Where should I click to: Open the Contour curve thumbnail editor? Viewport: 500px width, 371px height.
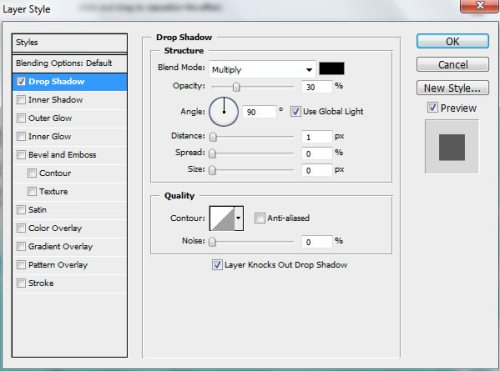point(222,218)
